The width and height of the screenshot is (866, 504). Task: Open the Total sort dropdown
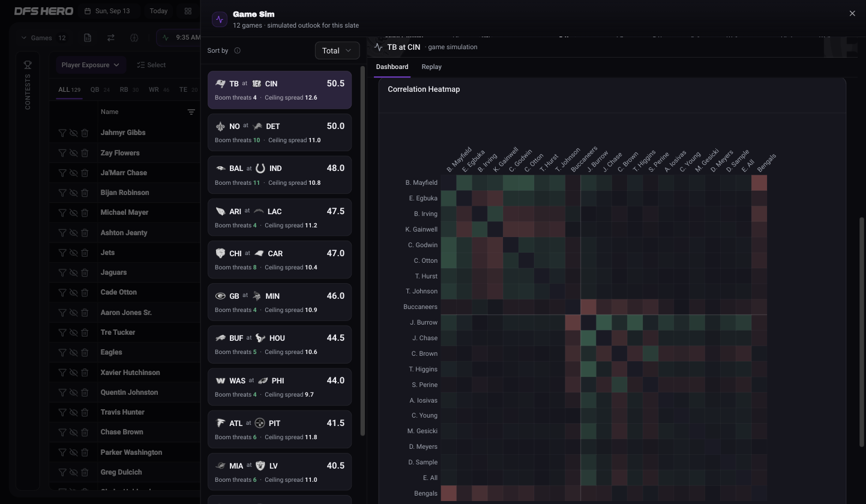(x=337, y=50)
